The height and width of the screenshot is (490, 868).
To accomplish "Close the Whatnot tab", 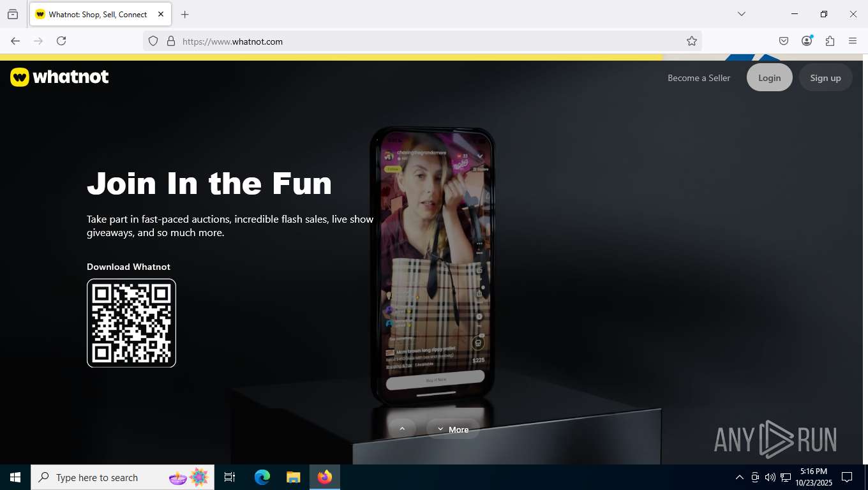I will point(161,14).
